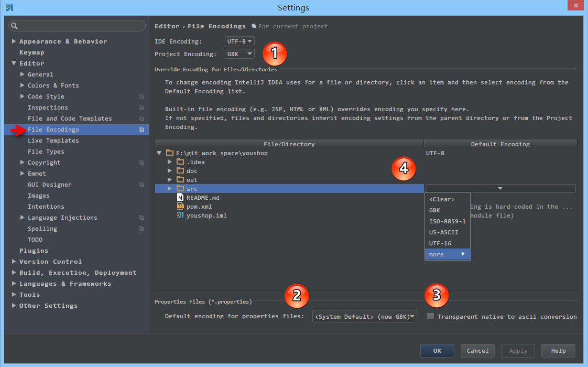
Task: Expand the Appearance & Behavior section
Action: point(14,41)
